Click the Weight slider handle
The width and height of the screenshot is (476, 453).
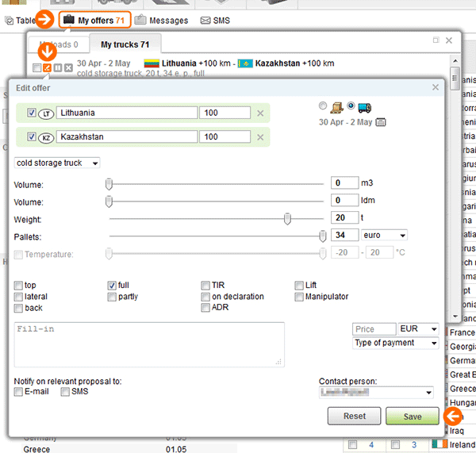287,218
